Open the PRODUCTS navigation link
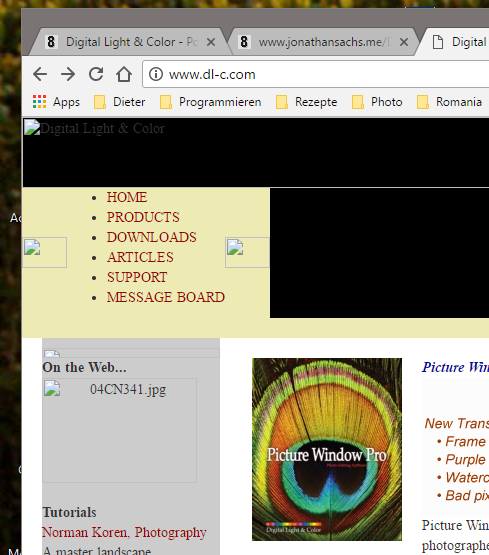The image size is (489, 555). (143, 217)
